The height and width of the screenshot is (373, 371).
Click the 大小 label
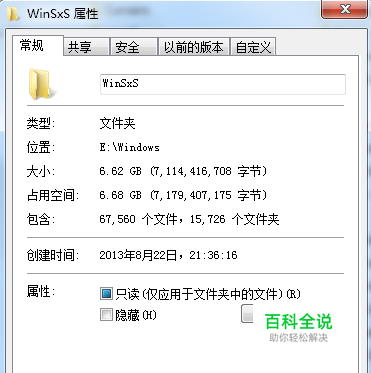pos(41,172)
